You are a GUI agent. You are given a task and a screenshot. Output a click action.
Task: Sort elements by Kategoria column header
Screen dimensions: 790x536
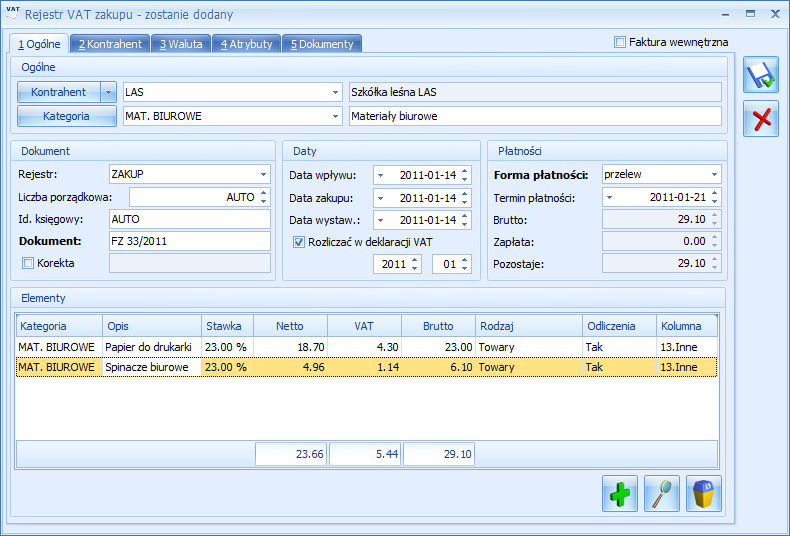pyautogui.click(x=59, y=326)
